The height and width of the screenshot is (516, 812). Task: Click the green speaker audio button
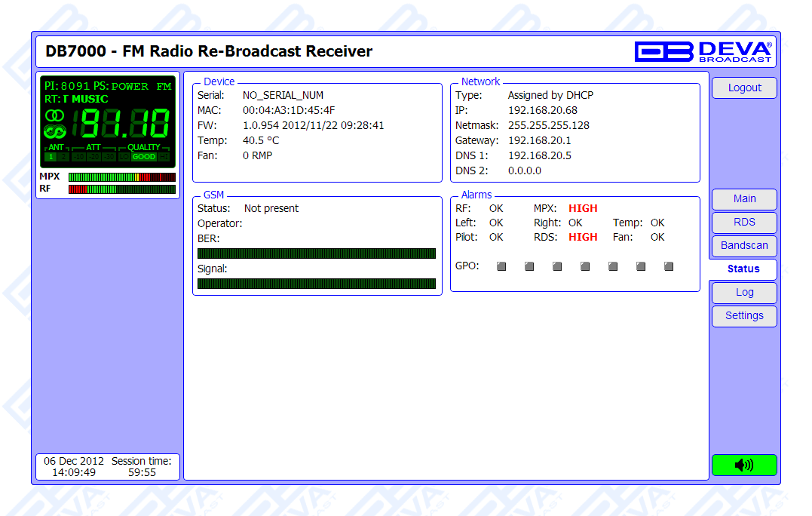743,465
